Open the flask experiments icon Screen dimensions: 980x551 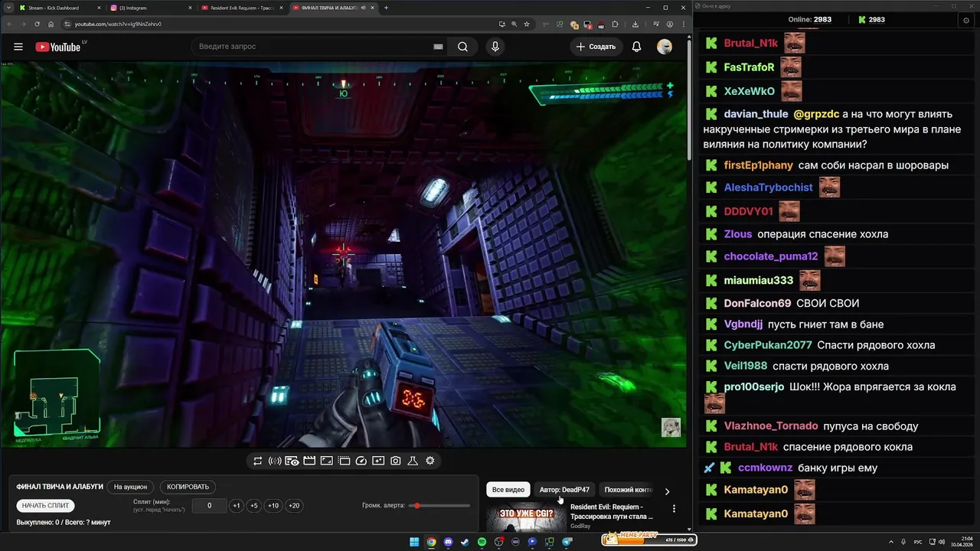coord(413,461)
